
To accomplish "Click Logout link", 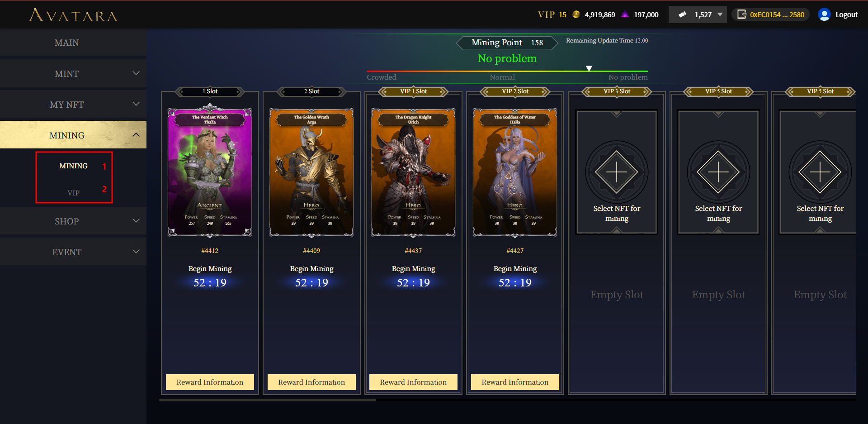I will click(846, 14).
